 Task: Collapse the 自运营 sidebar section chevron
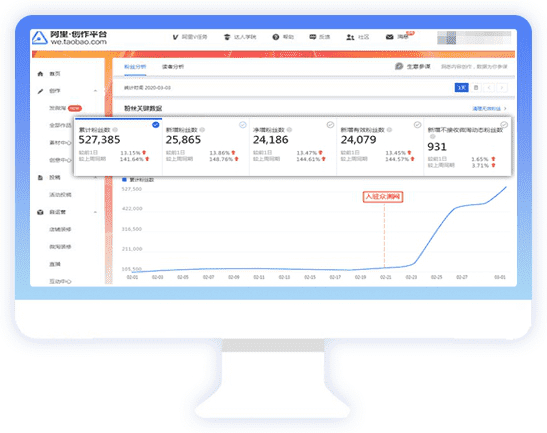pyautogui.click(x=96, y=212)
